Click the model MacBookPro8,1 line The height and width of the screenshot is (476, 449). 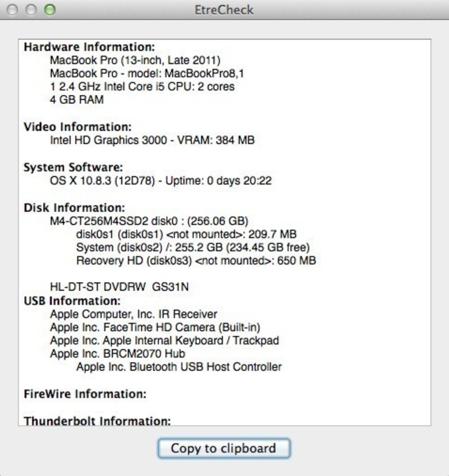[x=147, y=74]
